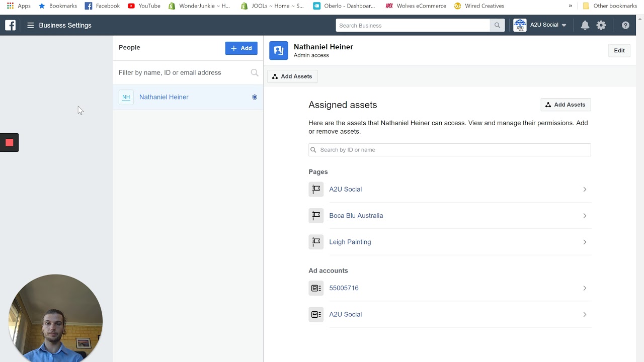Click the ad account icon beside A2U Social
Screen dimensions: 644x362
(316, 315)
